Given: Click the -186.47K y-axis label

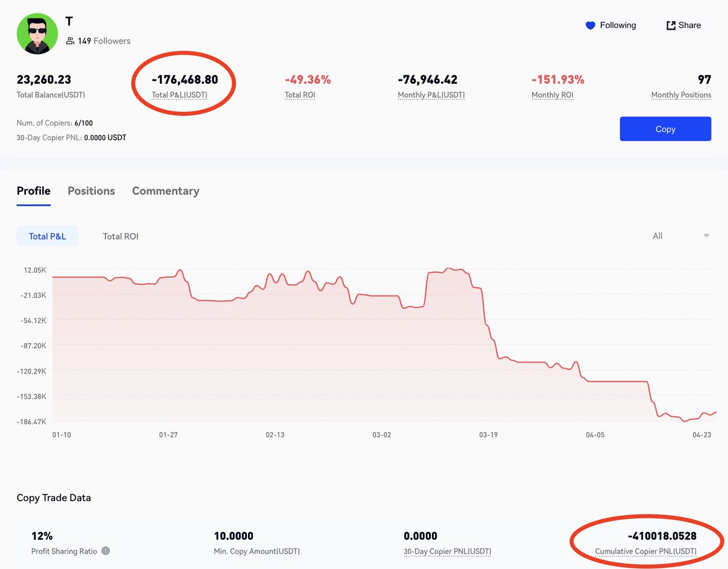Looking at the screenshot, I should coord(32,422).
